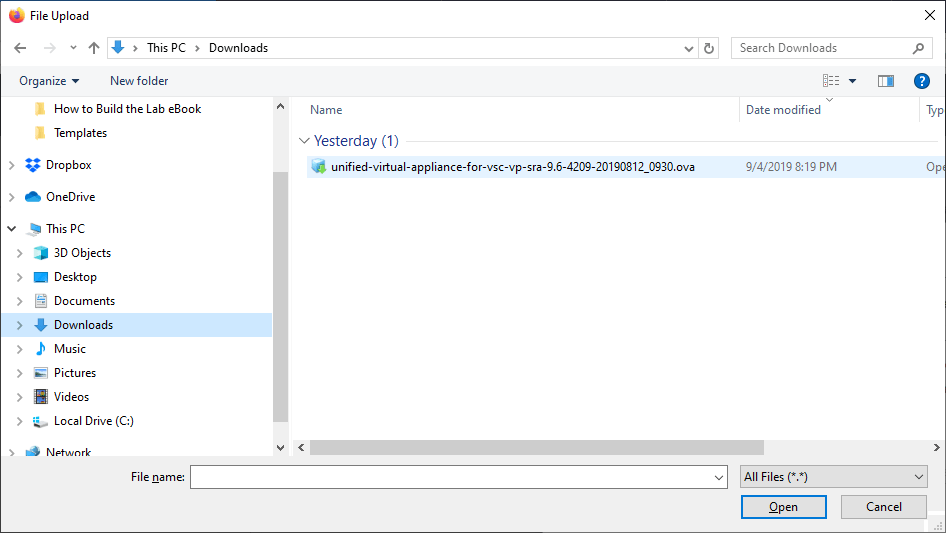This screenshot has width=946, height=533.
Task: Collapse the Yesterday group header
Action: (x=305, y=141)
